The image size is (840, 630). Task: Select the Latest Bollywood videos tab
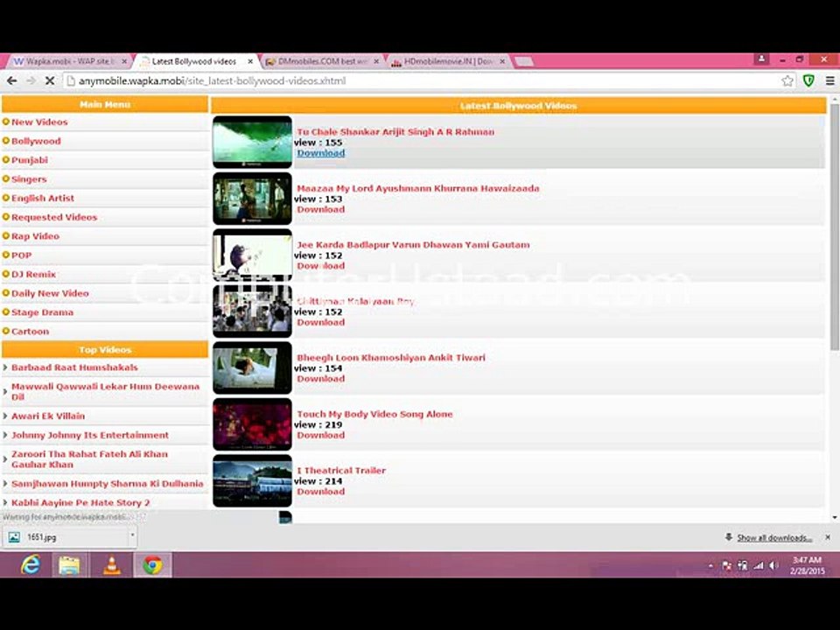[194, 61]
